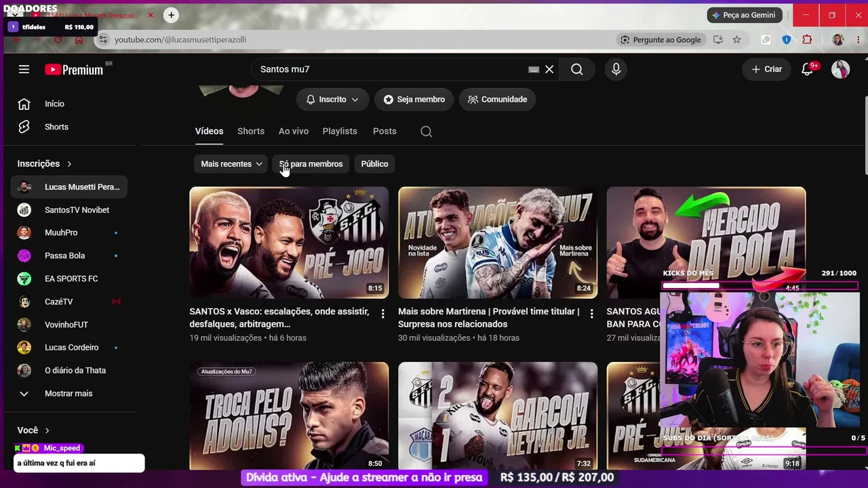Open more options for Mais sobre Martirena video

point(592,314)
